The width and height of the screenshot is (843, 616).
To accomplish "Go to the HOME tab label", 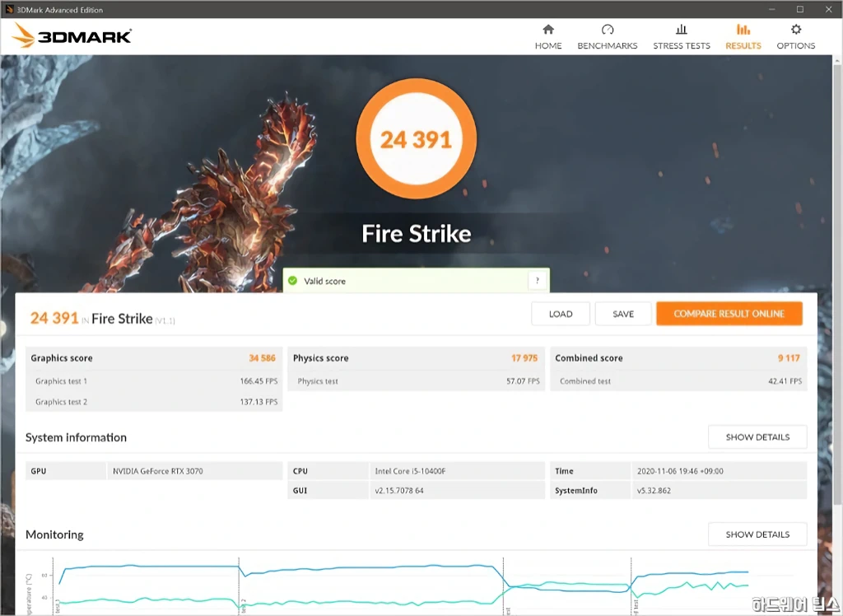I will click(547, 46).
